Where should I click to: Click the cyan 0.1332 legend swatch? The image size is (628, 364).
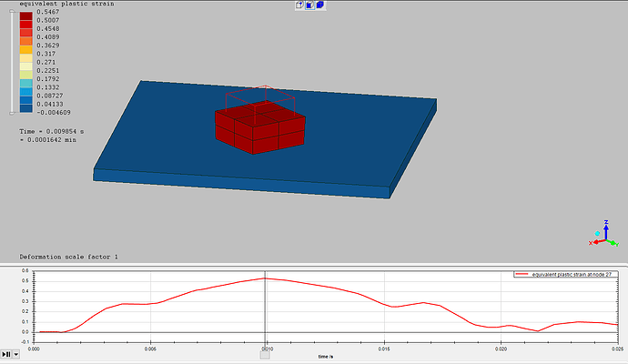pyautogui.click(x=26, y=84)
